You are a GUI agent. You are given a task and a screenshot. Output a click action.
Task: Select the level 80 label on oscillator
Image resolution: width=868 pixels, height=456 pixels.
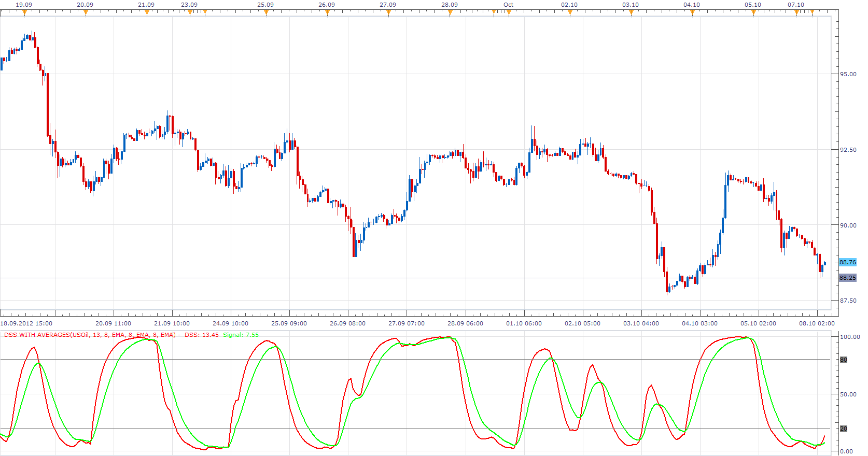[x=844, y=360]
